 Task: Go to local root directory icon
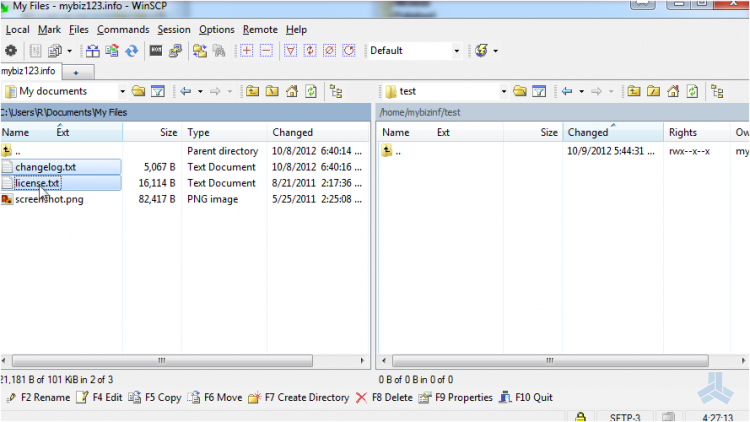272,91
